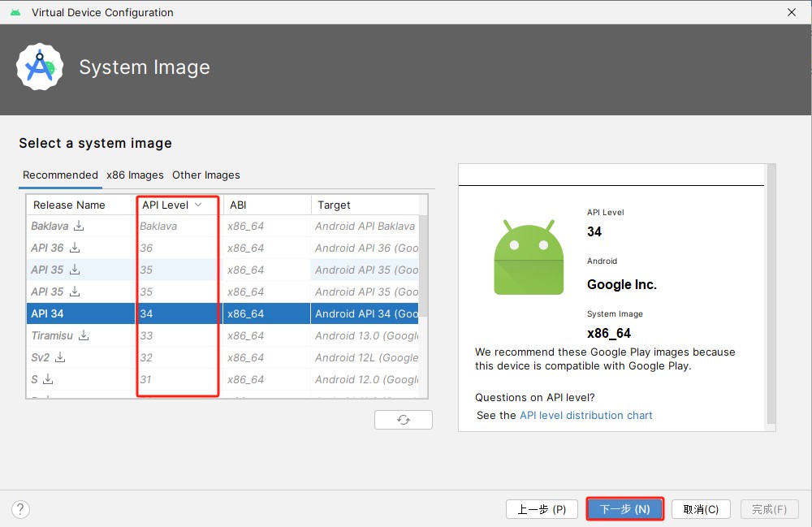Click the Android API 36 target cell
Screen dimensions: 812x527
point(365,248)
